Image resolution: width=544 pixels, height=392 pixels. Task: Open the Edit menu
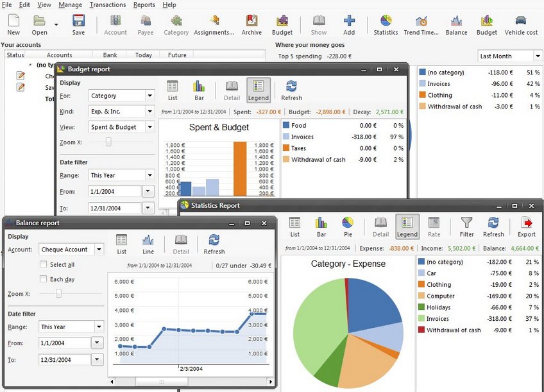tap(24, 5)
